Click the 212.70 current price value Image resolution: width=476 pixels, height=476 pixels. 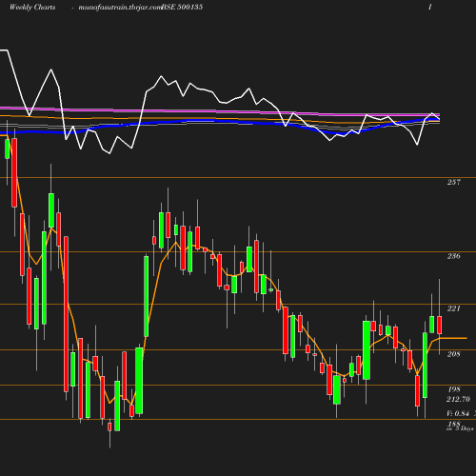(458, 399)
